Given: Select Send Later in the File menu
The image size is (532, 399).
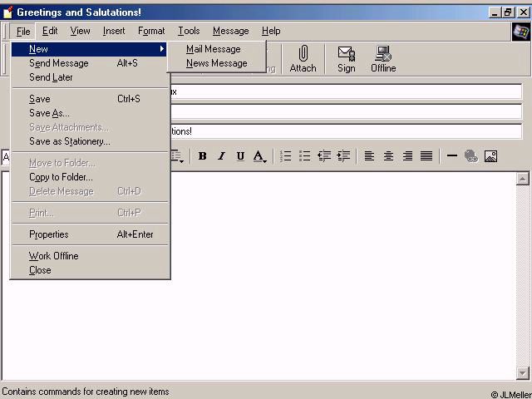Looking at the screenshot, I should point(90,77).
